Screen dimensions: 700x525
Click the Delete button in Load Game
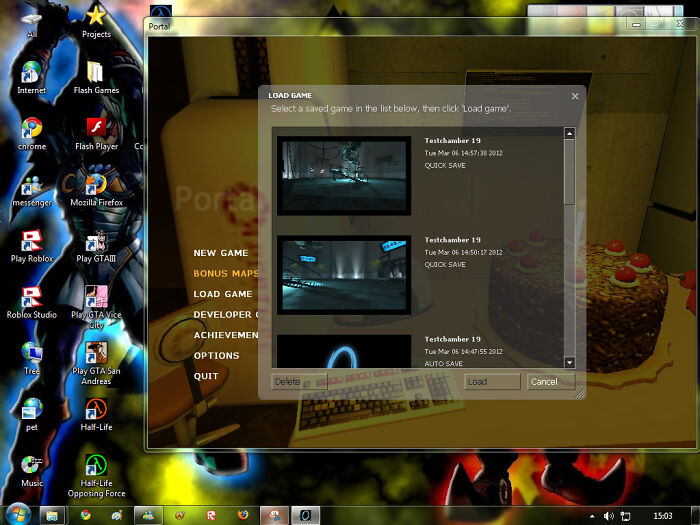[x=299, y=382]
